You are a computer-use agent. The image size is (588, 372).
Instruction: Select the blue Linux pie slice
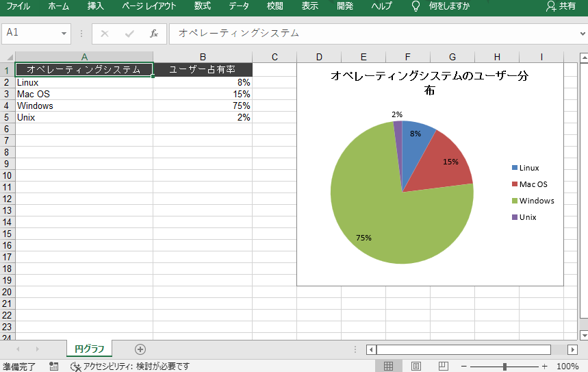[x=413, y=147]
